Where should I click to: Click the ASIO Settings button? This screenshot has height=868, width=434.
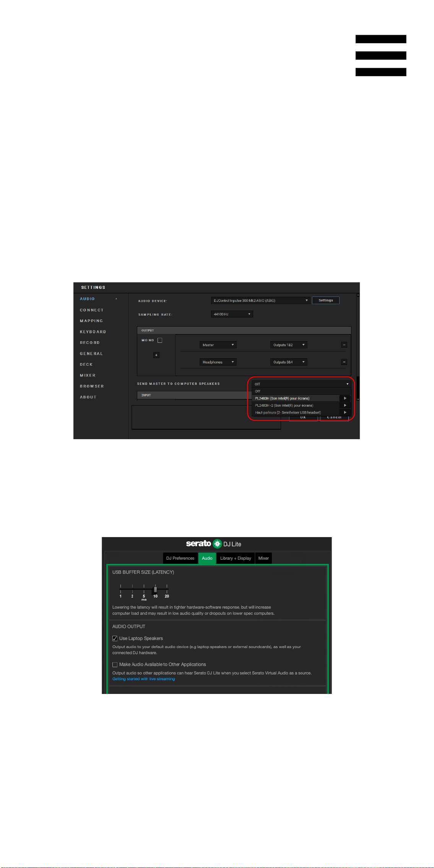pos(326,300)
